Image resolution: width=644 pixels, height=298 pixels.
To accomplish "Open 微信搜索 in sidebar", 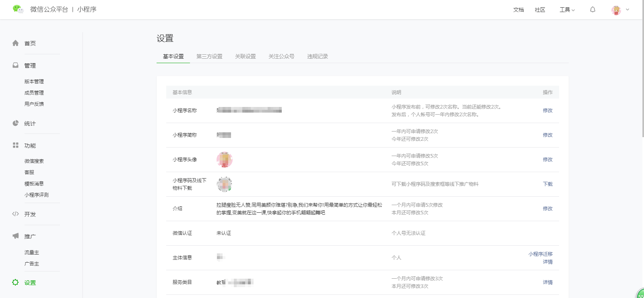I will click(x=34, y=161).
